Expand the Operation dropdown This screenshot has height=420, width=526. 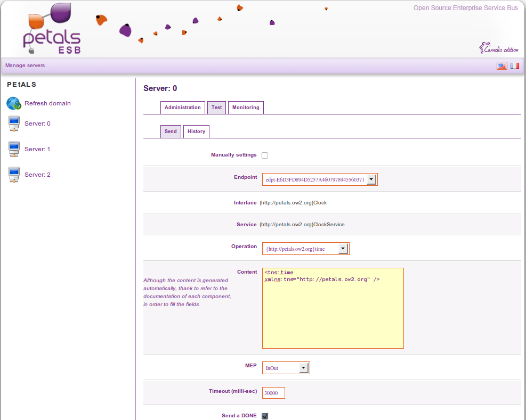click(x=343, y=249)
